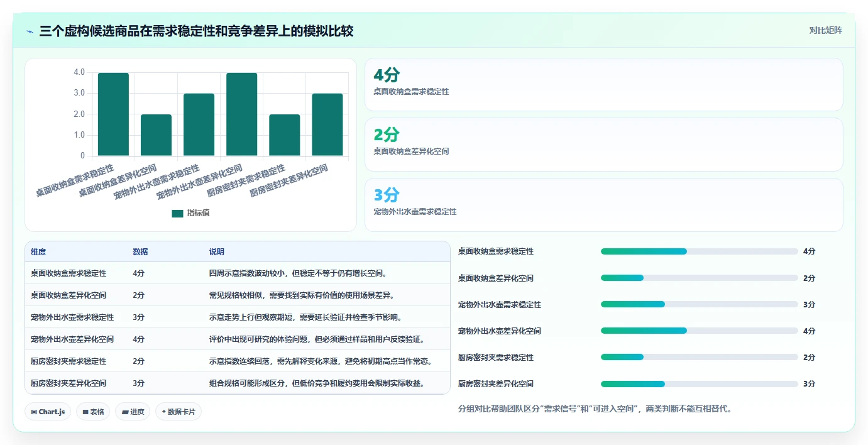868x445 pixels.
Task: Click table cell 宠物外出水壶差异化空间 in 维度 column
Action: (x=72, y=339)
